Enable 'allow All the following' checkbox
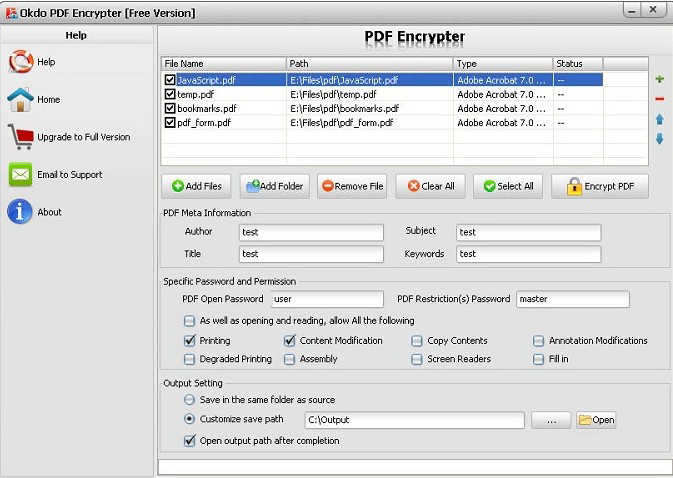The height and width of the screenshot is (478, 673). 189,321
